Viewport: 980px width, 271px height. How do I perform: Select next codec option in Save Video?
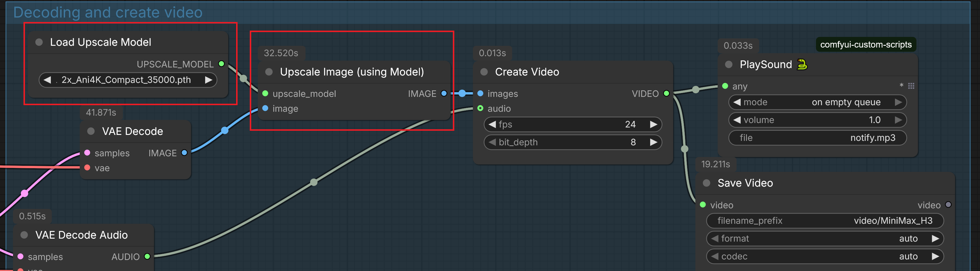935,256
